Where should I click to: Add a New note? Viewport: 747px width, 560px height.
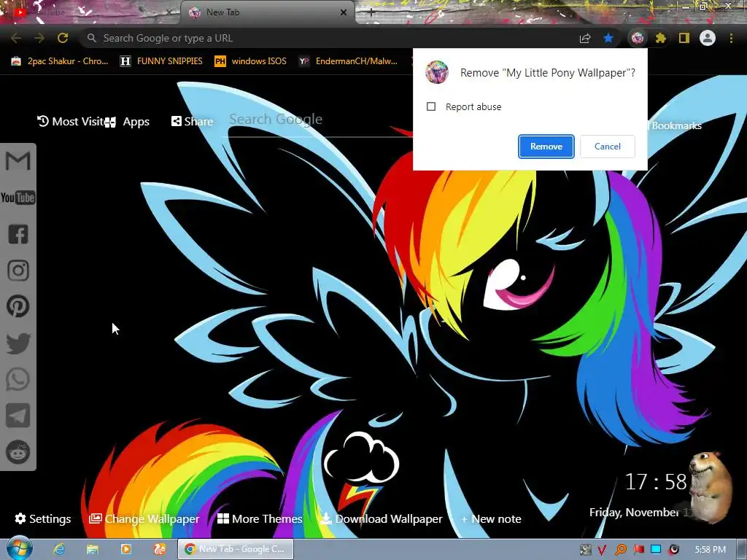(x=491, y=518)
